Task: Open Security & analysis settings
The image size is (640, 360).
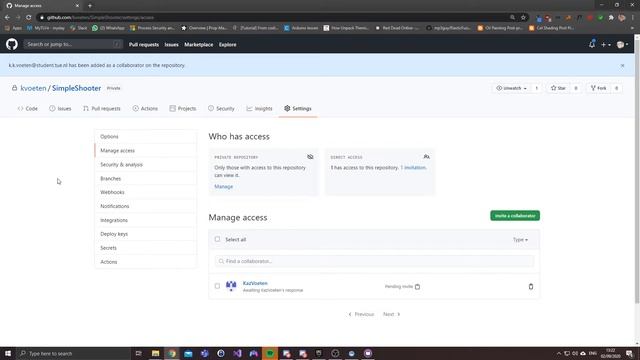Action: (x=145, y=164)
